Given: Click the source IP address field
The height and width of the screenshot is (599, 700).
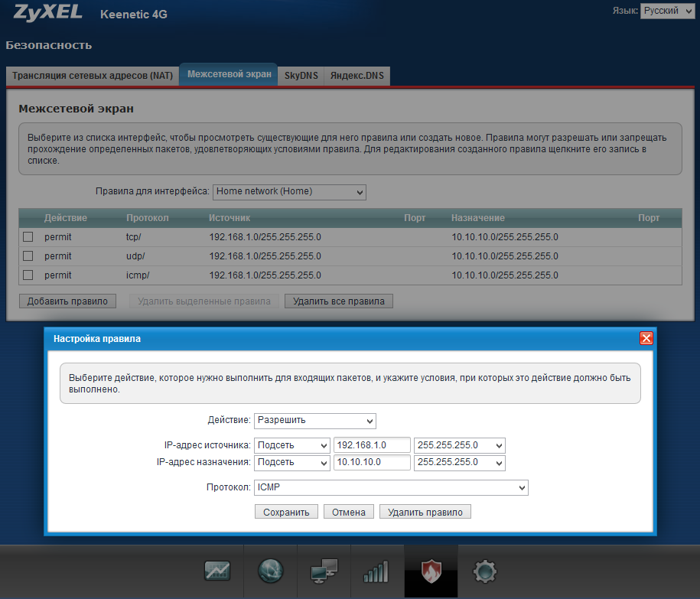Looking at the screenshot, I should click(x=372, y=445).
